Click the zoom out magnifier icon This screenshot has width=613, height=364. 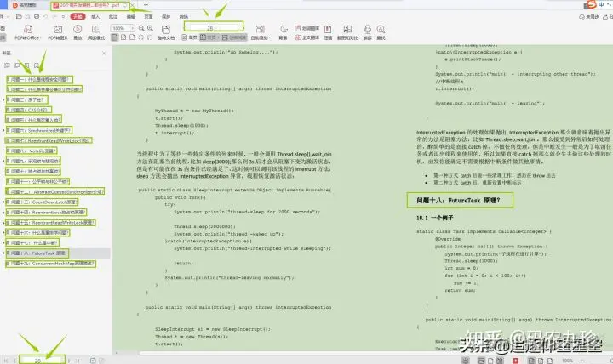pos(141,29)
